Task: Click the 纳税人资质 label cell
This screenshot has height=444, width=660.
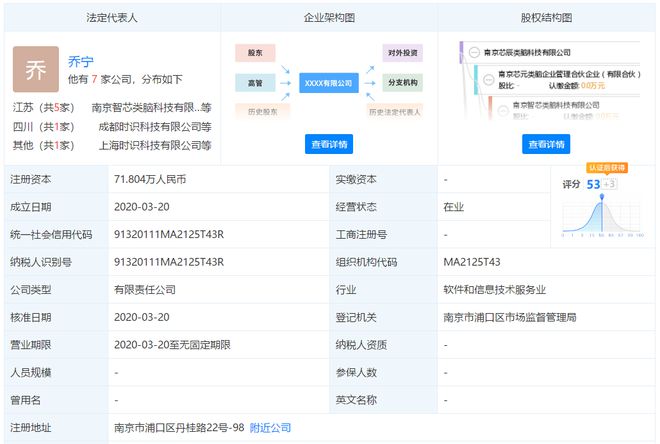Action: click(x=383, y=345)
